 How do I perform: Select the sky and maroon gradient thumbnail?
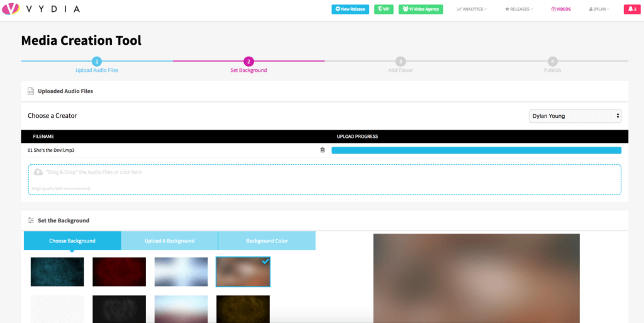[181, 309]
